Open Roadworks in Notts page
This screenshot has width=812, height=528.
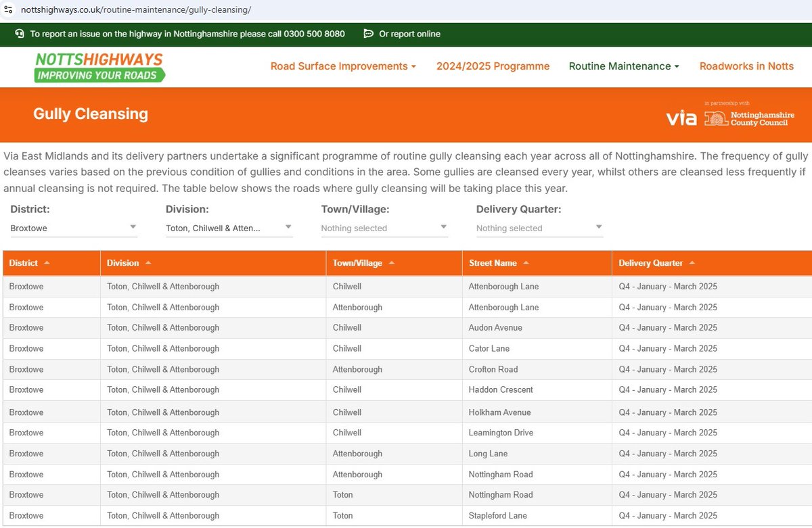[746, 66]
